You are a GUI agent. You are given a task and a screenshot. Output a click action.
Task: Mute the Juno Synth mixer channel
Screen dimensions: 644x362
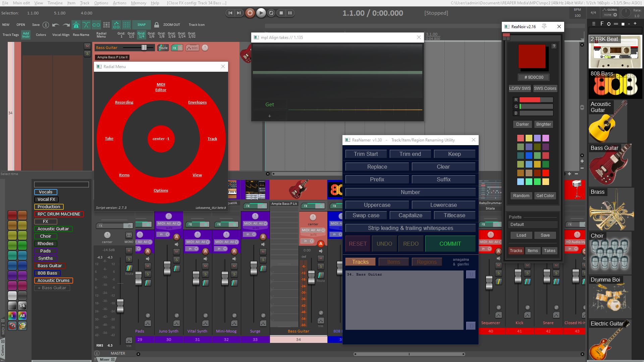coord(176,252)
